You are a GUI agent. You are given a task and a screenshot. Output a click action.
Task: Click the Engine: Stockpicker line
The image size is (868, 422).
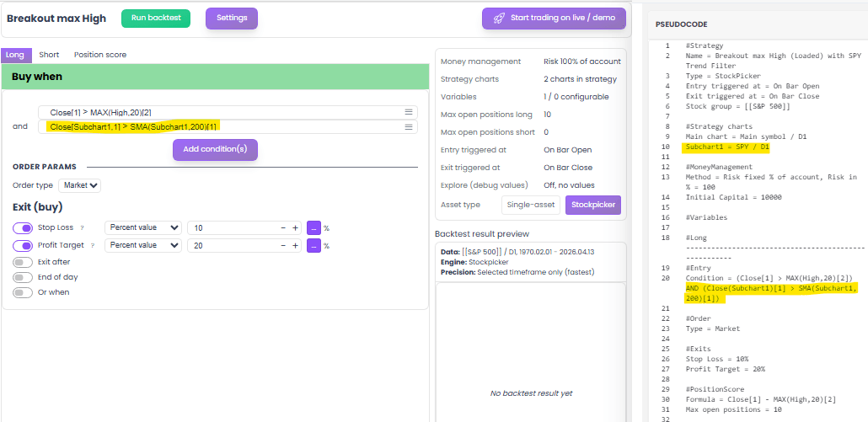pyautogui.click(x=476, y=262)
